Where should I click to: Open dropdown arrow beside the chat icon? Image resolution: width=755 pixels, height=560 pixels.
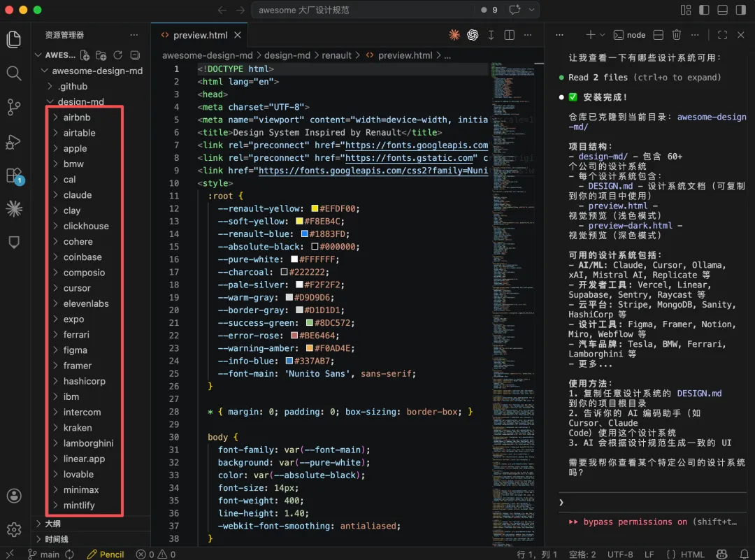(531, 10)
